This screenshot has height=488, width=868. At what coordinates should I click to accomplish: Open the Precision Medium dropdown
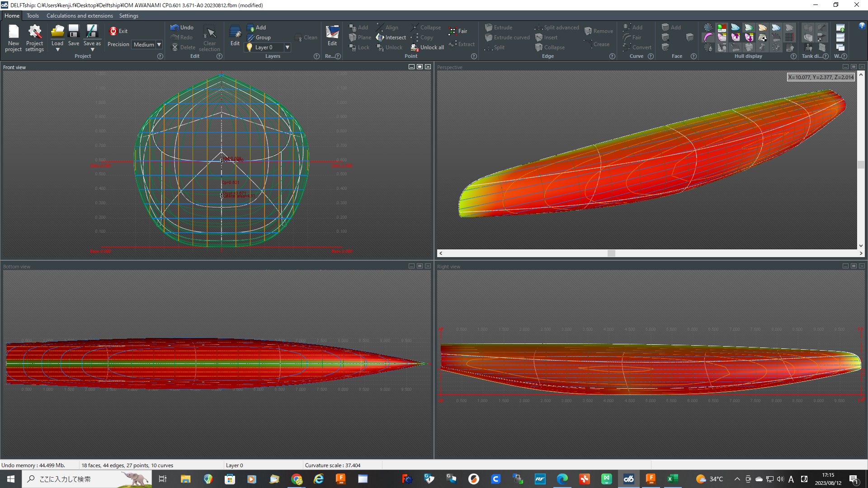click(159, 44)
